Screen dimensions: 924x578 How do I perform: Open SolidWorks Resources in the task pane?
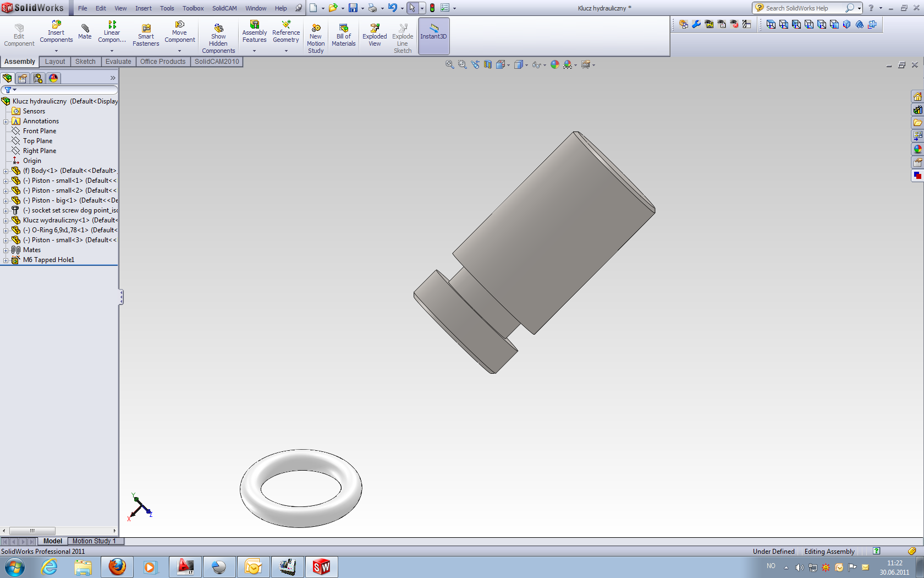coord(917,97)
